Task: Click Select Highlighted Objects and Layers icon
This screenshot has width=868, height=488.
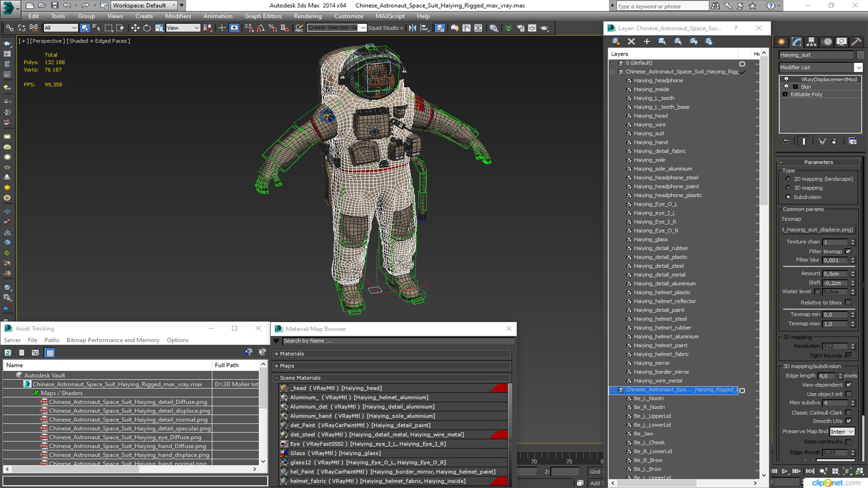Action: 662,41
